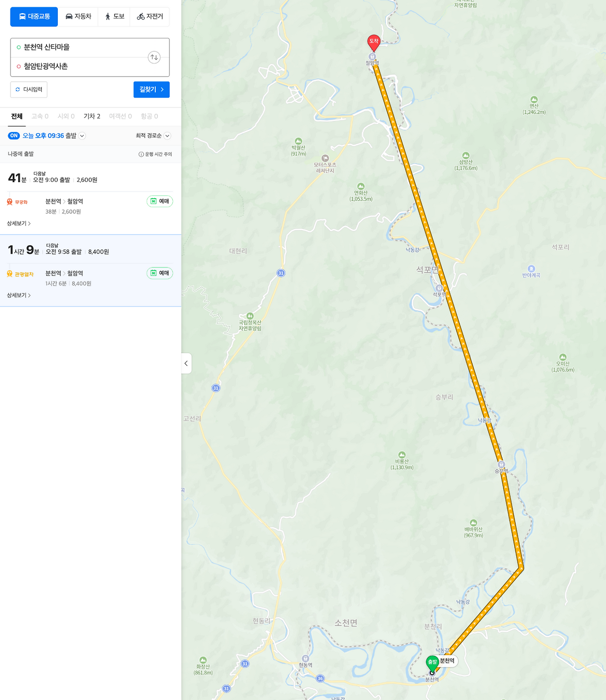Swap origin and destination with arrows icon
The width and height of the screenshot is (606, 700).
pos(154,57)
